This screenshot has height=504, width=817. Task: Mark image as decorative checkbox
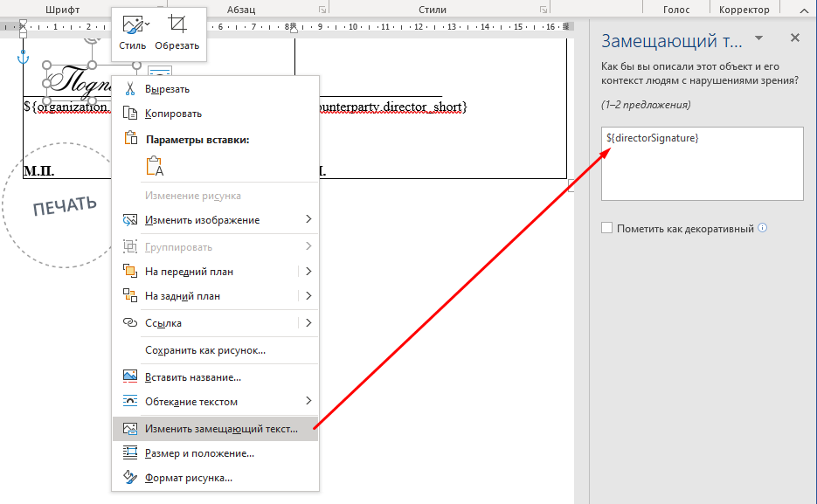tap(607, 229)
